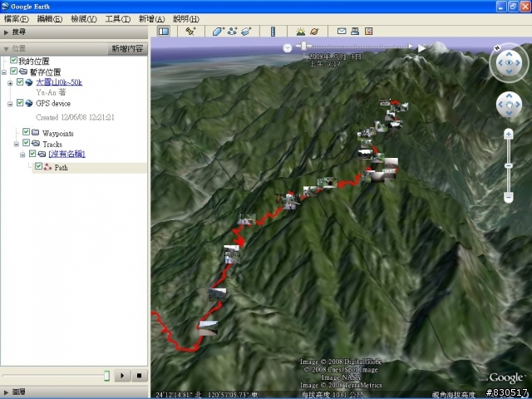Select the Ruler measurement tool
Image resolution: width=532 pixels, height=399 pixels.
[x=273, y=32]
